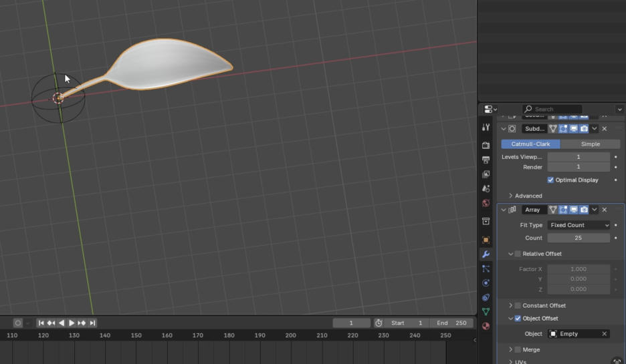Viewport: 626px width, 364px height.
Task: Click the Start frame field
Action: (x=407, y=323)
